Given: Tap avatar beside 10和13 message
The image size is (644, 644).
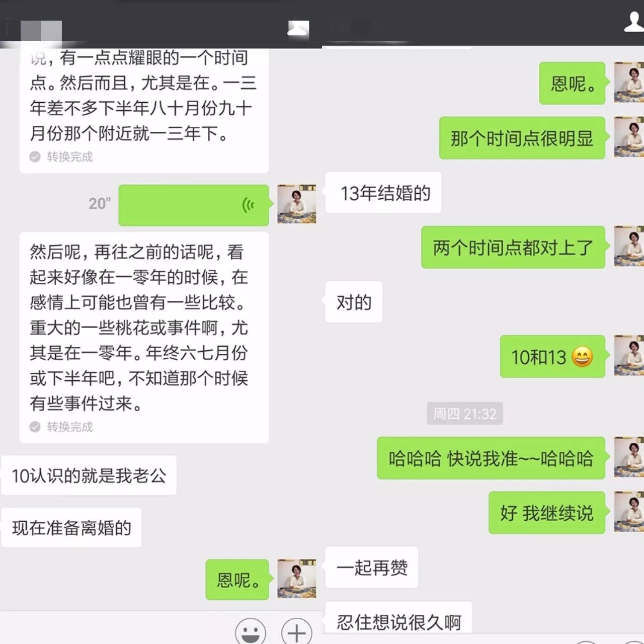Looking at the screenshot, I should pos(629,355).
